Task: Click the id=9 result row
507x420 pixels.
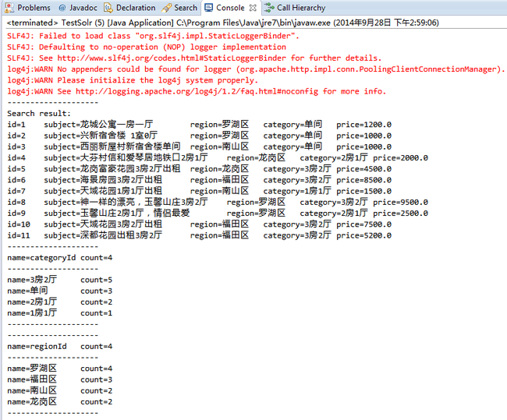Action: pos(218,214)
